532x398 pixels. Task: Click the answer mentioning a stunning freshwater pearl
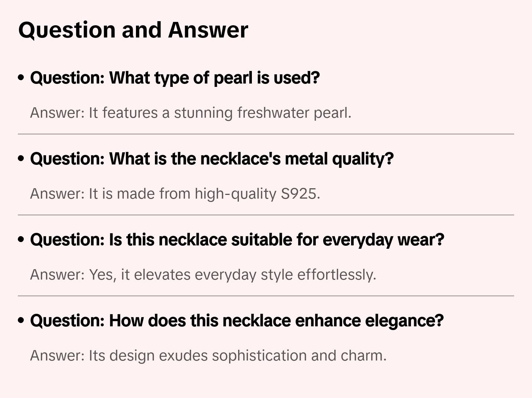(x=190, y=113)
